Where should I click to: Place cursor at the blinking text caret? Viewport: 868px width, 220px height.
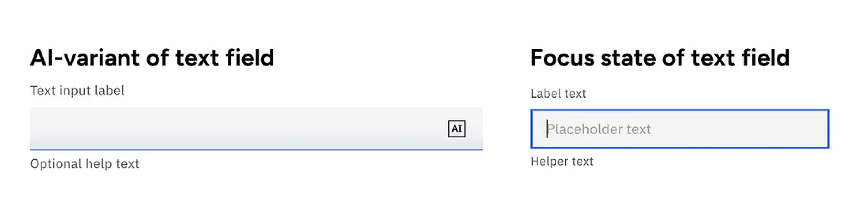[547, 129]
